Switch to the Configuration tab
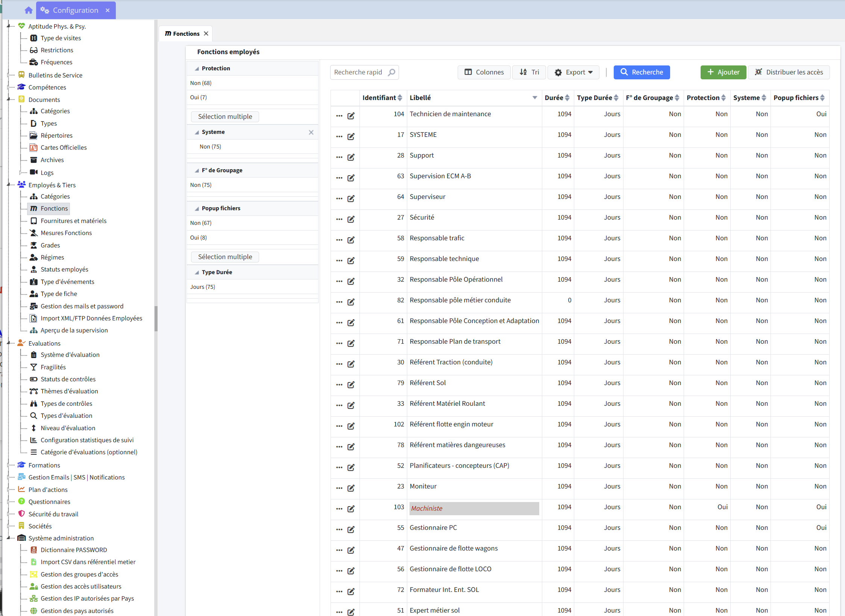845x616 pixels. pyautogui.click(x=75, y=10)
